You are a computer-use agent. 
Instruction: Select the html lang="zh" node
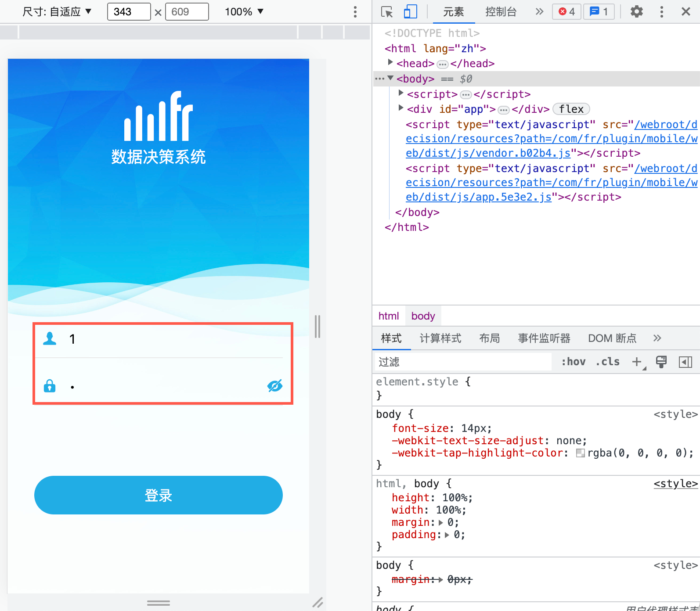coord(435,48)
